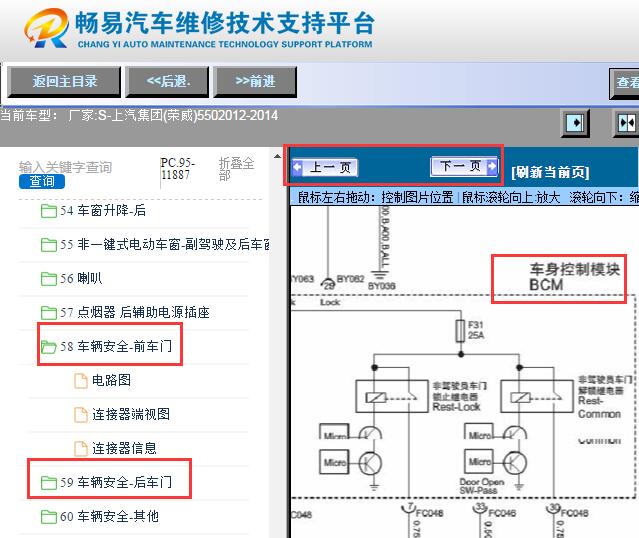Go to previous page with 上一页
639x538 pixels.
(x=325, y=167)
